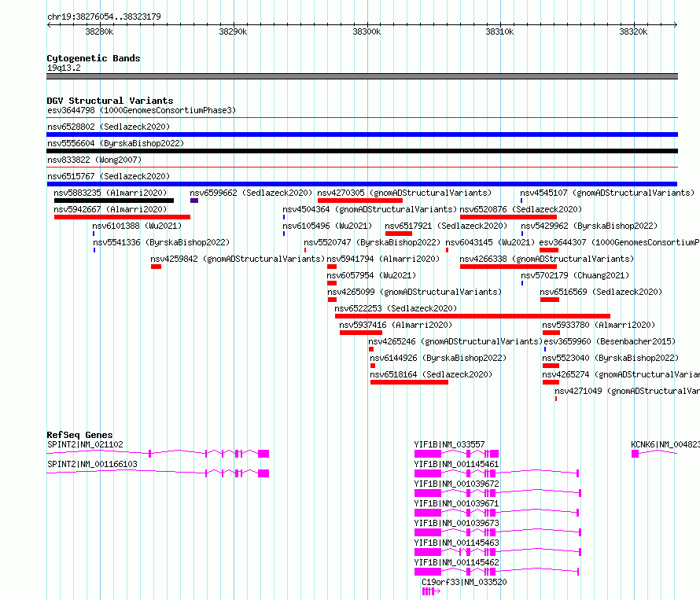Click the nsv6516569 Sedlazeck2020 label
Image resolution: width=700 pixels, height=600 pixels.
click(601, 292)
